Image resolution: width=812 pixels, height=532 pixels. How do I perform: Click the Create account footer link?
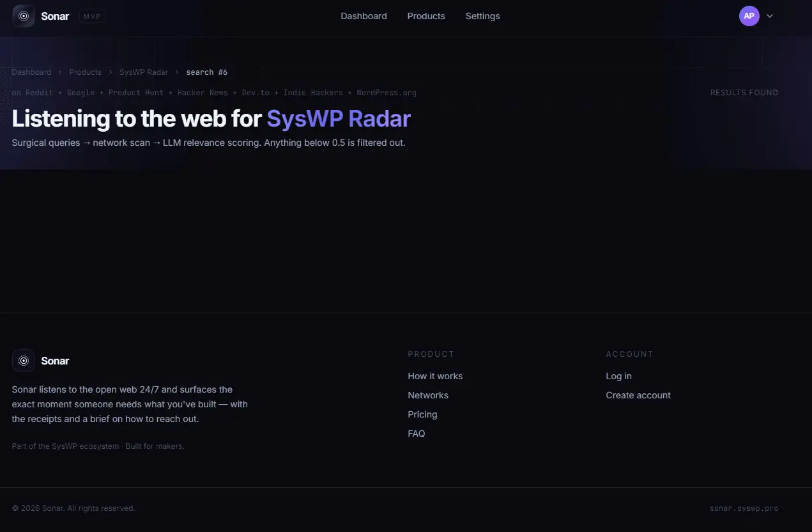pos(638,395)
